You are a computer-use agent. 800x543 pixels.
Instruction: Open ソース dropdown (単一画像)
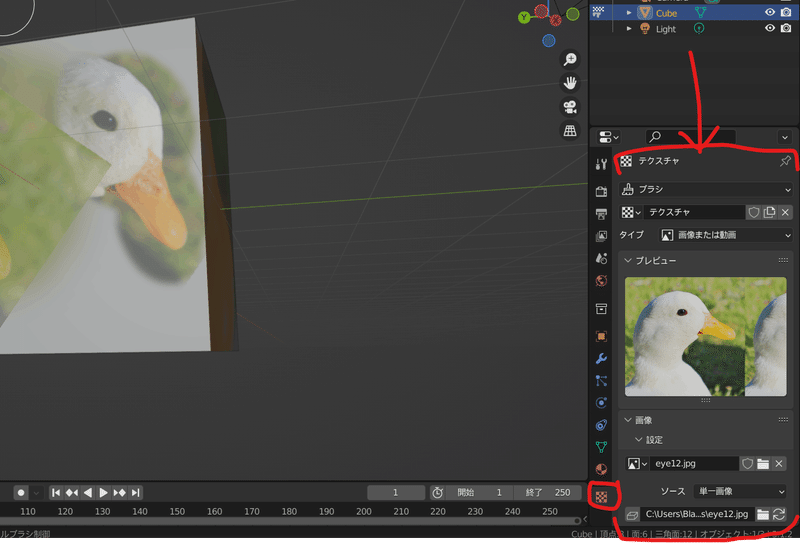740,491
